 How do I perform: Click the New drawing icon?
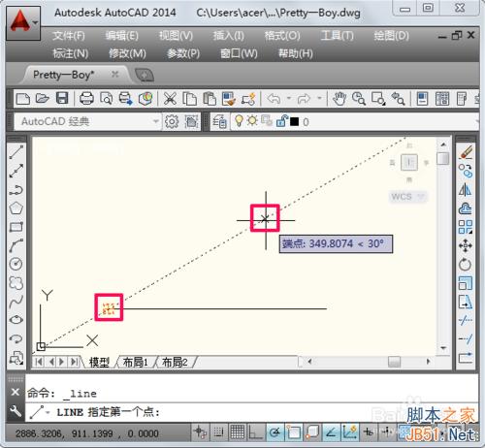point(23,99)
